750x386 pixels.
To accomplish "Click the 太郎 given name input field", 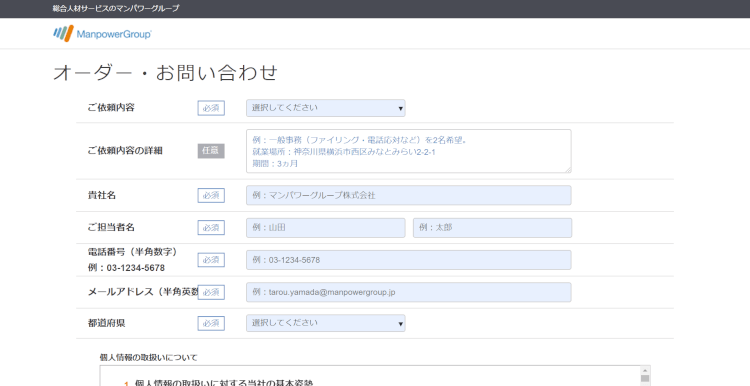I will [x=492, y=228].
